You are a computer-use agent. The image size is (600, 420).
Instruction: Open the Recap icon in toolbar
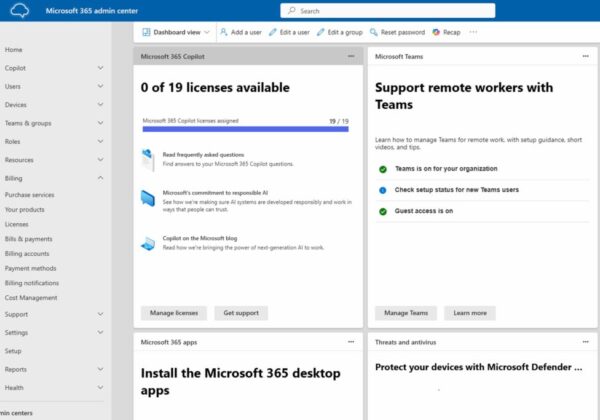pos(436,32)
